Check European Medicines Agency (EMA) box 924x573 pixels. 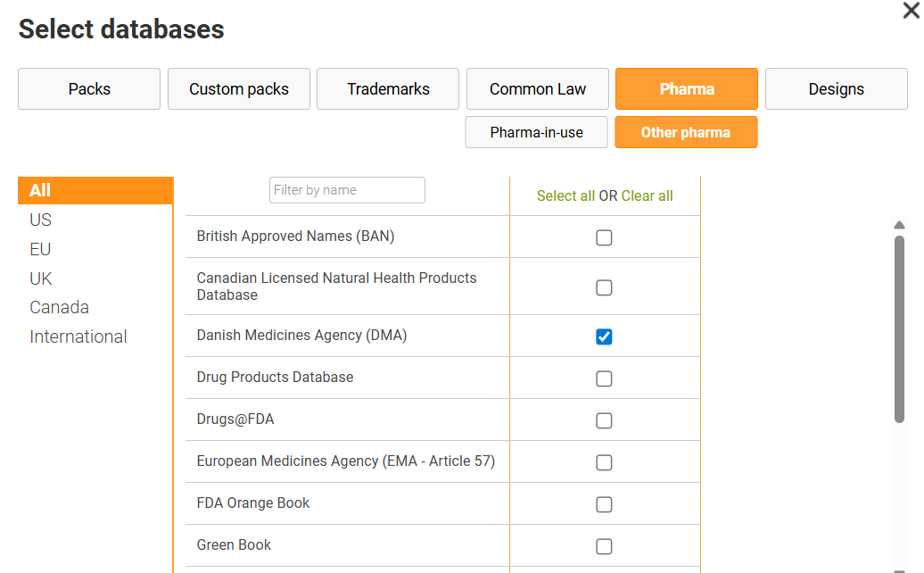(604, 462)
